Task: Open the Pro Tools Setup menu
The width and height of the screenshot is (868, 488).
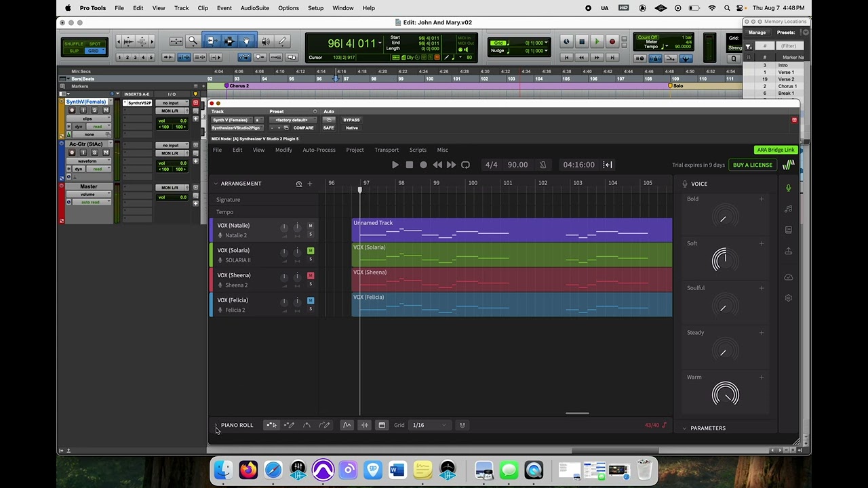Action: coord(316,8)
